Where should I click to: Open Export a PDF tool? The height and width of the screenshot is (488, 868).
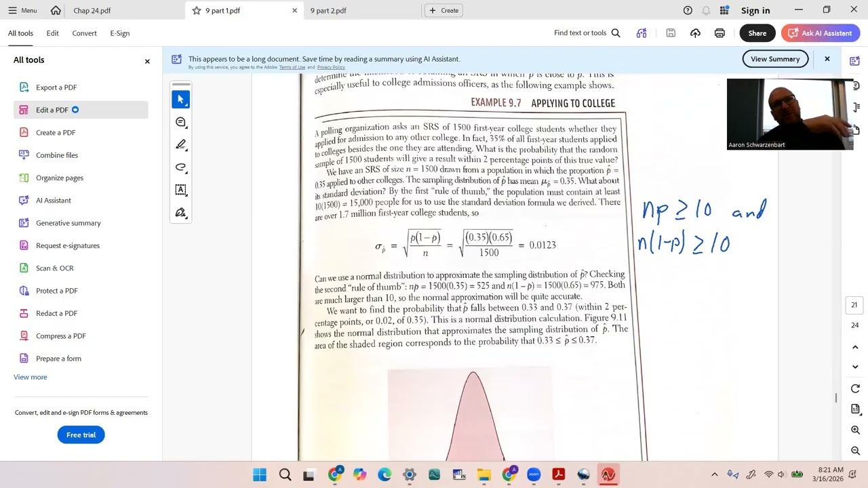(56, 87)
